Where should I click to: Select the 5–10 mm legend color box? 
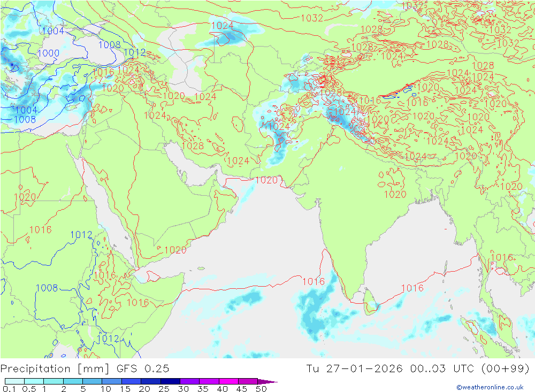[x=92, y=381]
